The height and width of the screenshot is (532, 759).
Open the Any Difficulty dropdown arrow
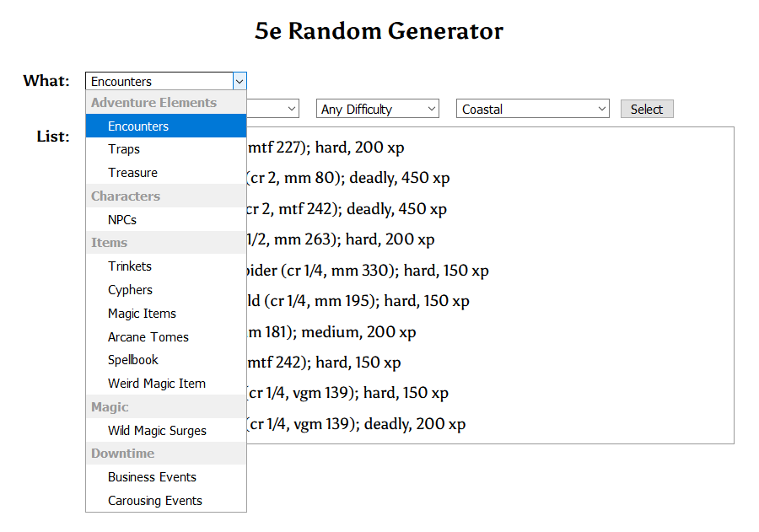point(430,108)
